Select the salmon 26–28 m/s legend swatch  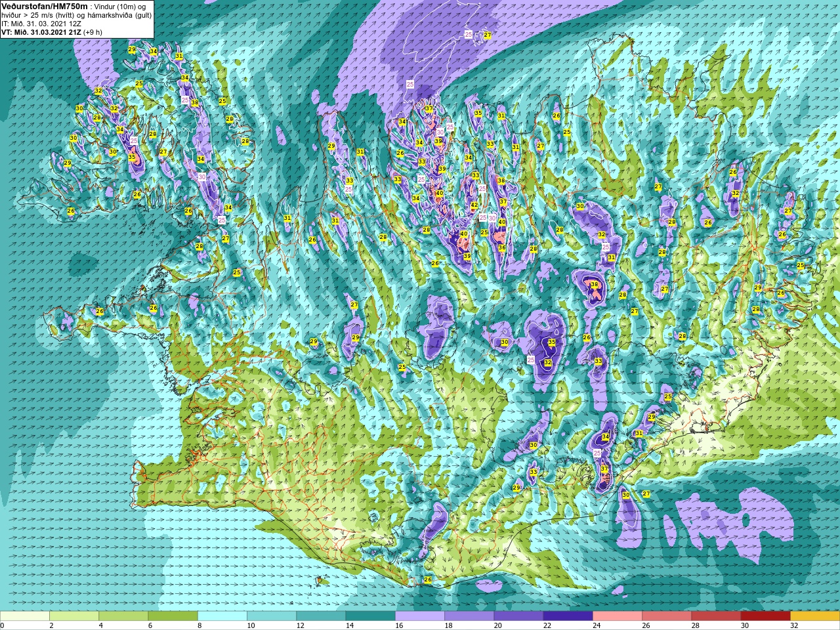pos(667,616)
